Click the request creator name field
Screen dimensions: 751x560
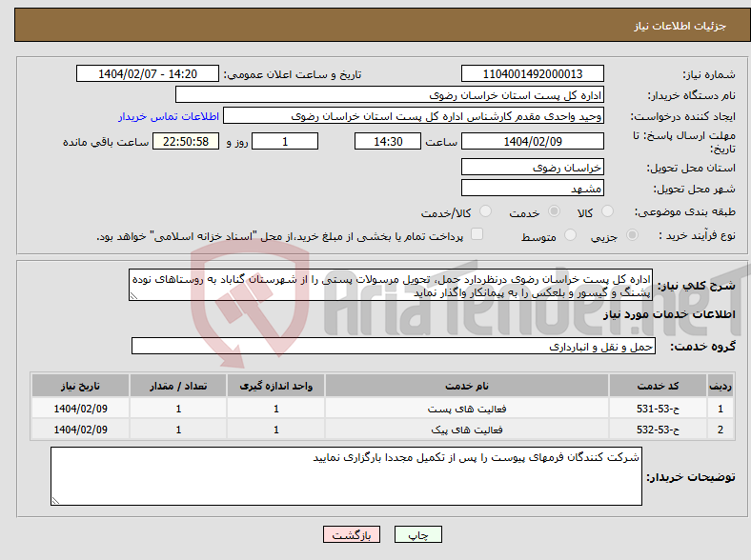[414, 116]
